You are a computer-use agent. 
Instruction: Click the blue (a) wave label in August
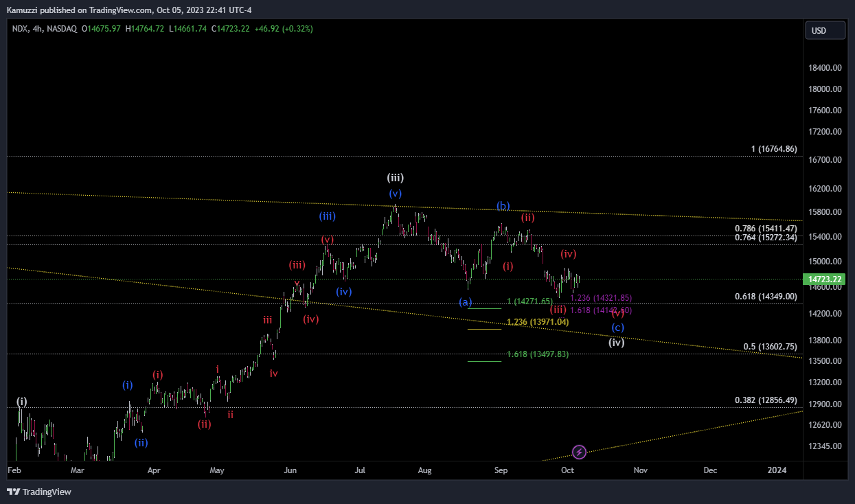coord(466,302)
